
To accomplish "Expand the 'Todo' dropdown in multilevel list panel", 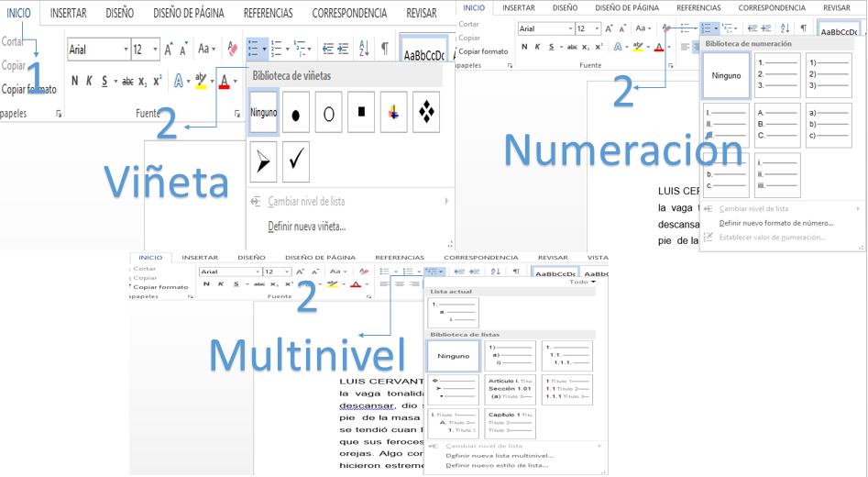I will (x=579, y=282).
